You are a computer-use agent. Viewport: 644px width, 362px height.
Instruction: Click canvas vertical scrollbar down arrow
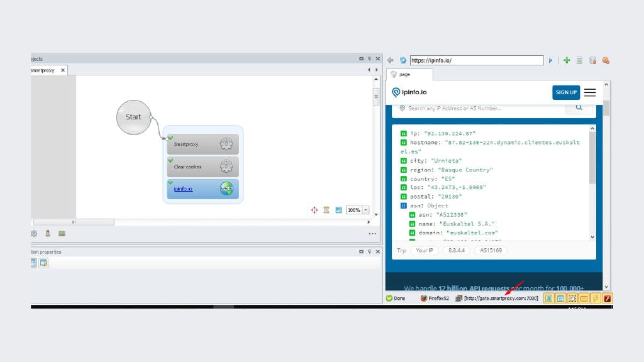point(376,214)
